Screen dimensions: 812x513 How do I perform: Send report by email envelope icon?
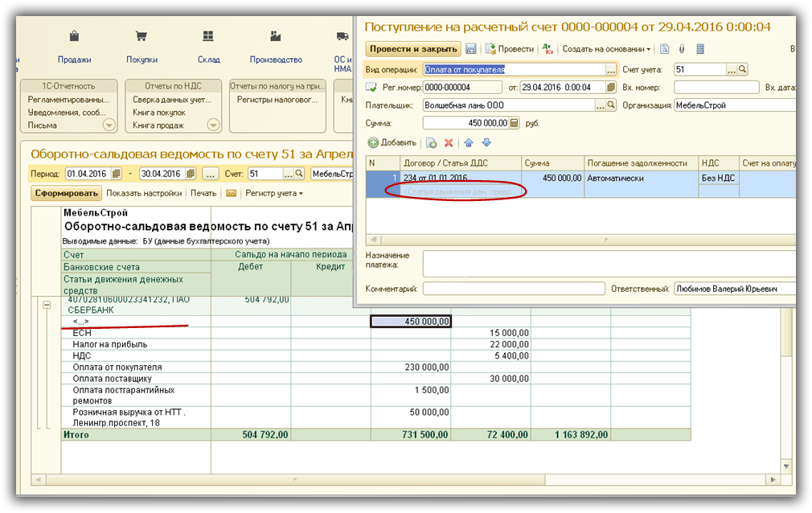(x=232, y=194)
